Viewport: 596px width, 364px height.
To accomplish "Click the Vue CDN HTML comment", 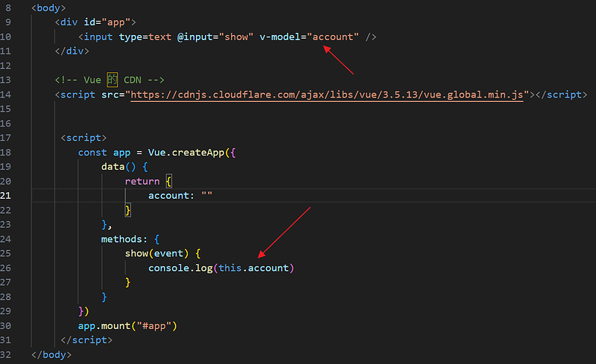I will (109, 80).
